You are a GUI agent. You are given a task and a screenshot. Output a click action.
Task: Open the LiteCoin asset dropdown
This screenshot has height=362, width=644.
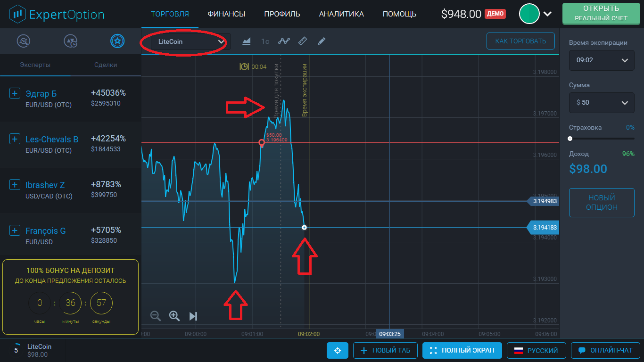pyautogui.click(x=190, y=41)
